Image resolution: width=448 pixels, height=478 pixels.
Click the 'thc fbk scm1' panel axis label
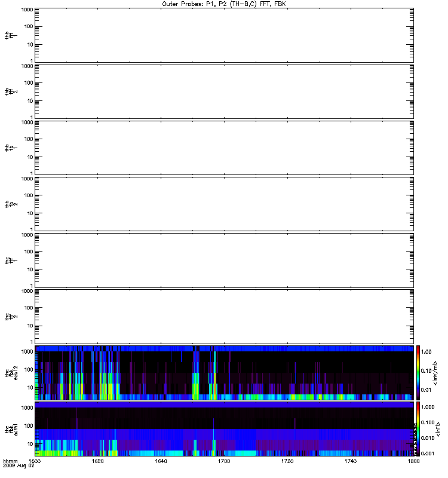(x=11, y=429)
